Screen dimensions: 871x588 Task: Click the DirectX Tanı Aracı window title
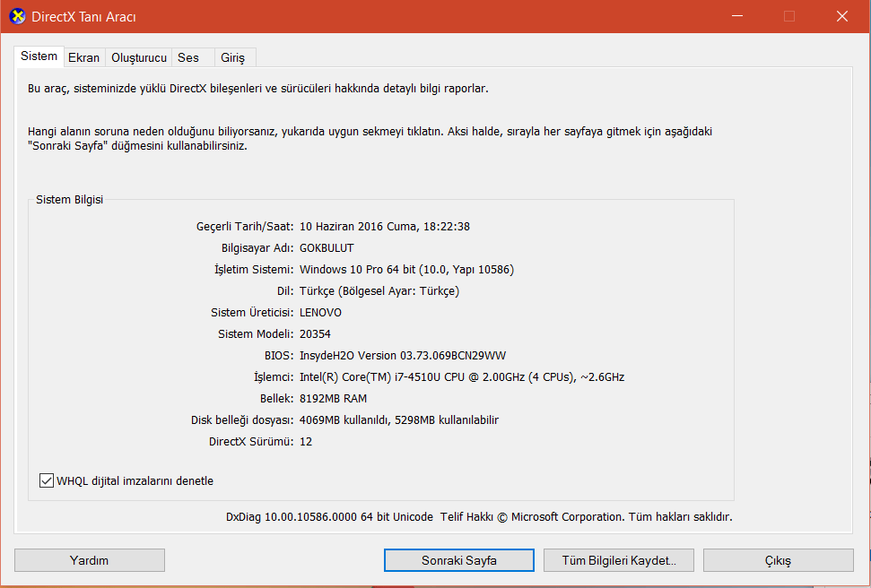(x=84, y=17)
